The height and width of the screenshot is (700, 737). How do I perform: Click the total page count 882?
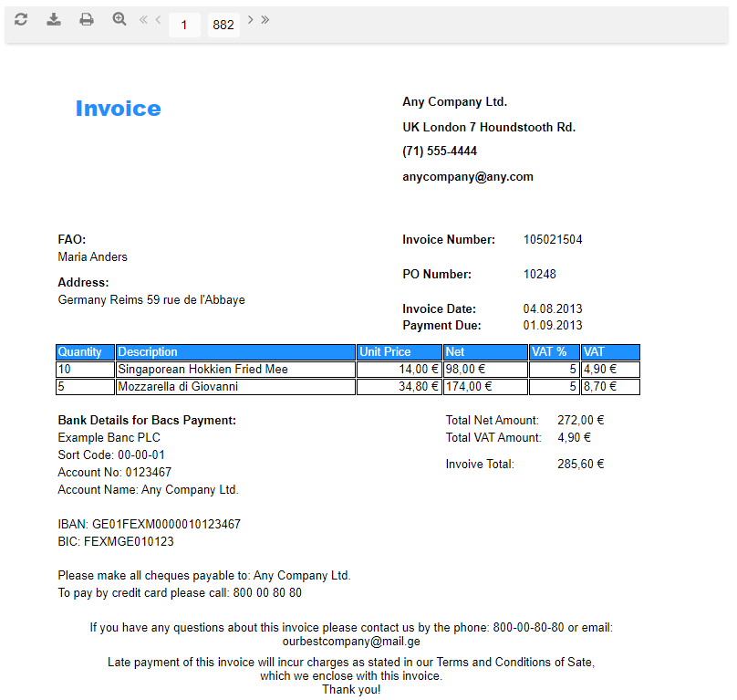pos(223,25)
